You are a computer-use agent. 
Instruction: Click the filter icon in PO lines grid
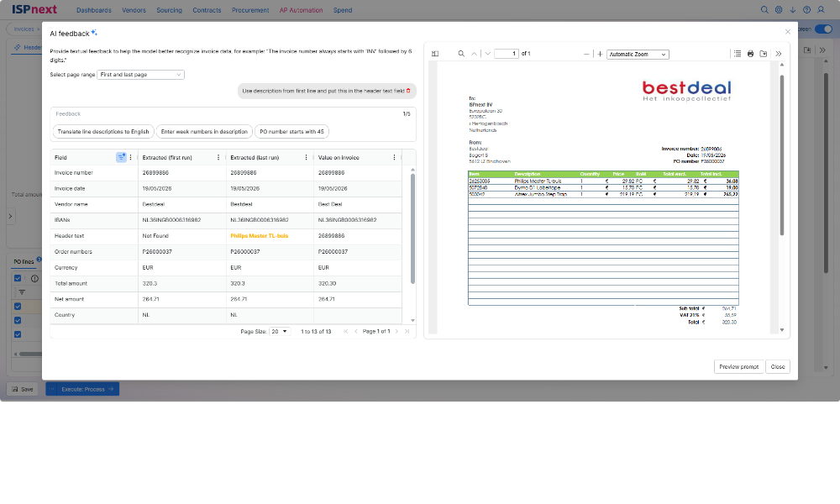[x=22, y=292]
